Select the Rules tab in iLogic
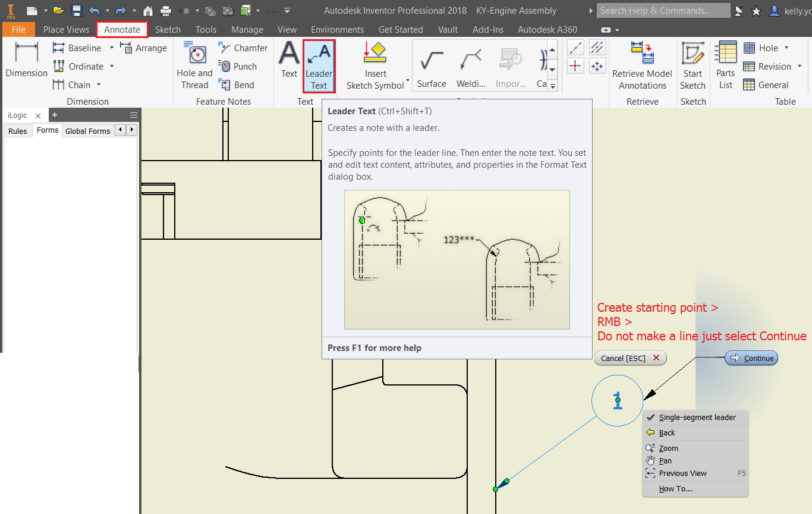The image size is (812, 514). point(18,131)
